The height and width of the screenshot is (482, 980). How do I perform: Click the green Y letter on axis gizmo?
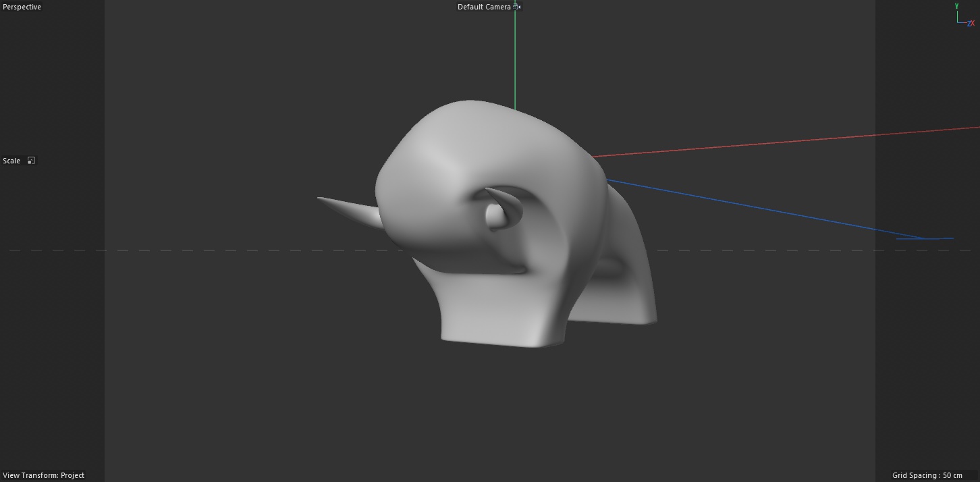[x=956, y=6]
